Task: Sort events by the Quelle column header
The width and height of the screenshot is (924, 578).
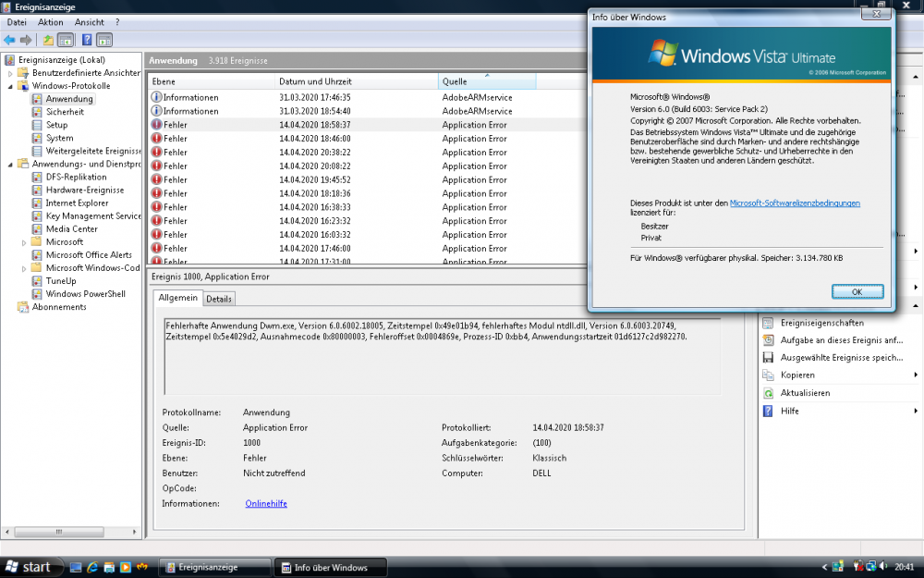Action: 486,81
